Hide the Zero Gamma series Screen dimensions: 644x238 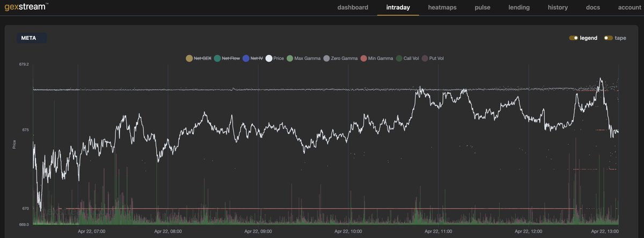(x=340, y=58)
